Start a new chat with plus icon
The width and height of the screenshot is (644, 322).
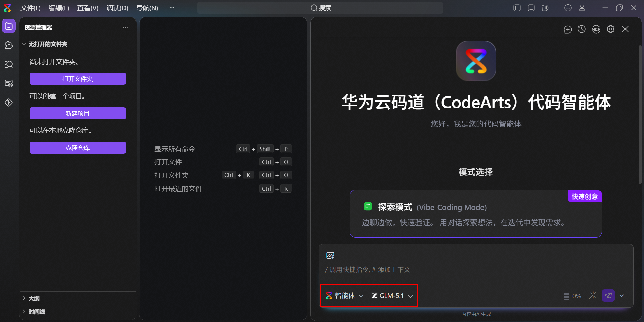point(568,29)
